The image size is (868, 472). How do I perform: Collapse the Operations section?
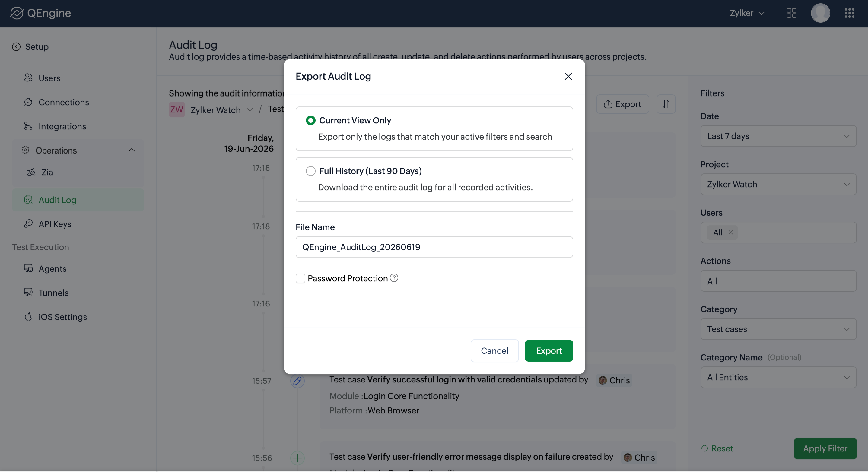coord(132,150)
